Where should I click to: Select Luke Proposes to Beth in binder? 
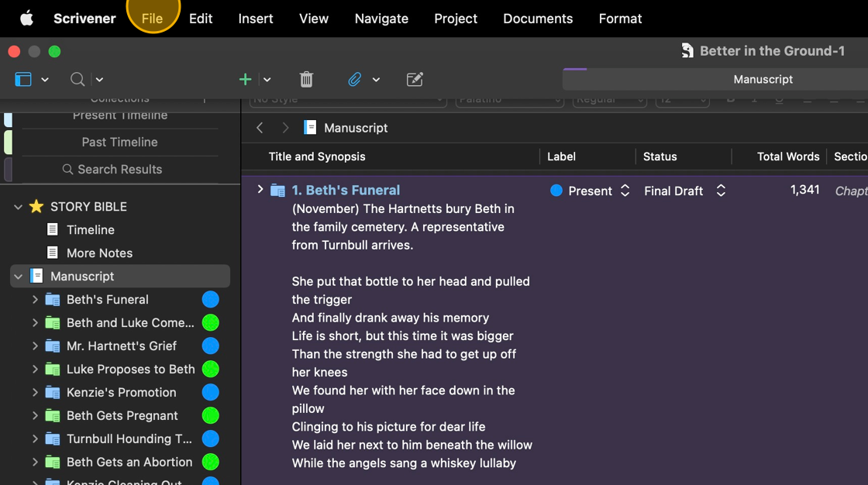(x=131, y=370)
